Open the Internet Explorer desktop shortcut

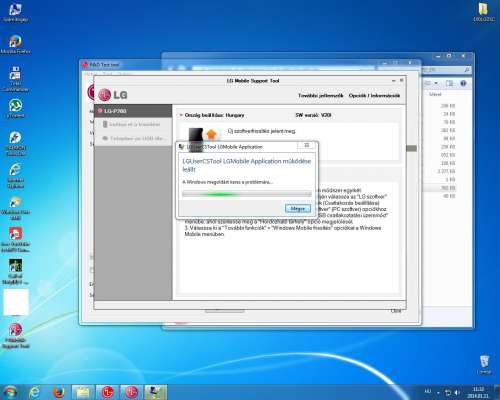[x=15, y=176]
